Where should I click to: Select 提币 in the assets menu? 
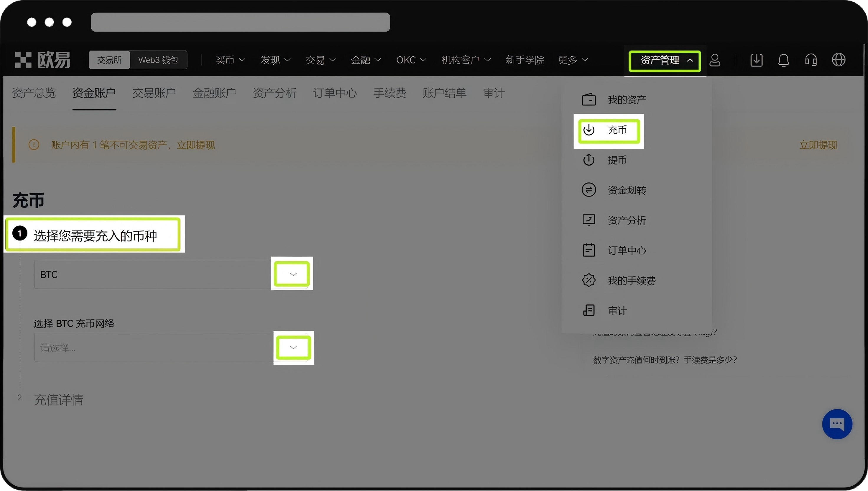tap(617, 160)
